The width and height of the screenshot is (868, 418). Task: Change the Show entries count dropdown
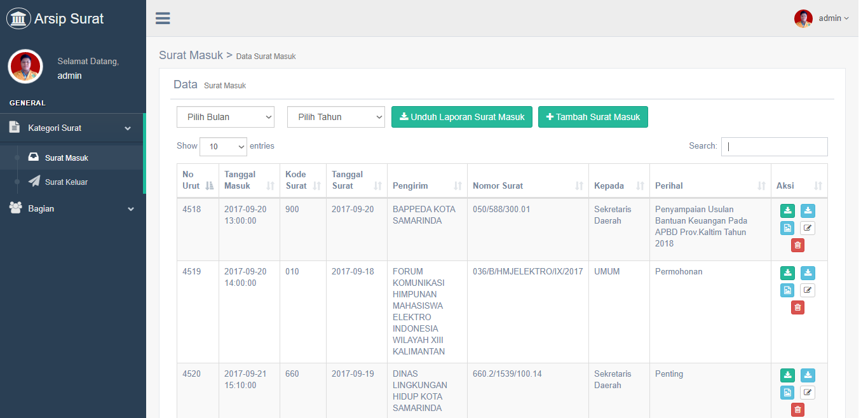tap(223, 147)
